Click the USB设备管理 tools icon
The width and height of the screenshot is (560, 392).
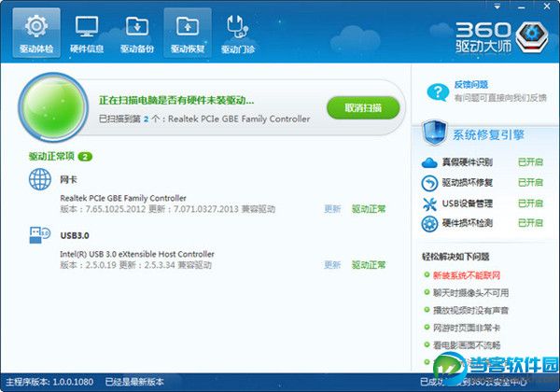click(x=429, y=203)
